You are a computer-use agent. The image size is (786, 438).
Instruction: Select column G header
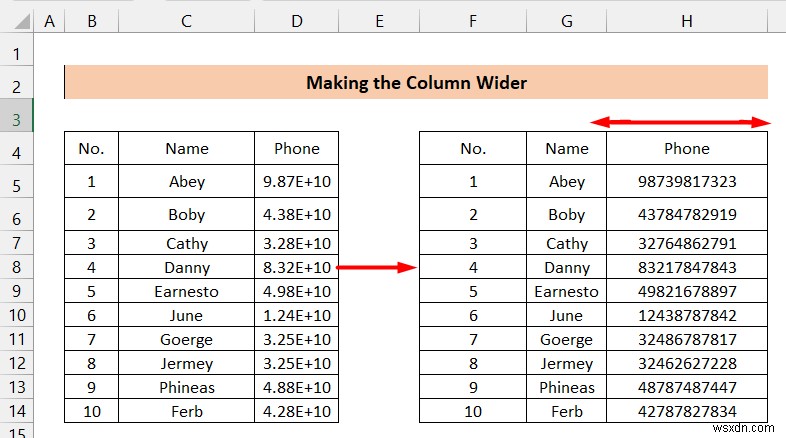pos(566,21)
